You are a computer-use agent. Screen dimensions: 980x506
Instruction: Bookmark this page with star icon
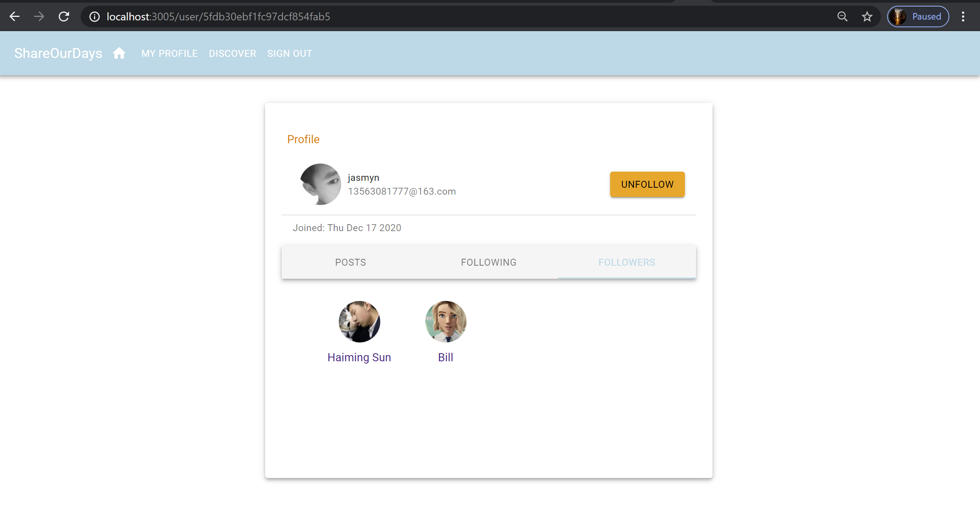point(867,17)
